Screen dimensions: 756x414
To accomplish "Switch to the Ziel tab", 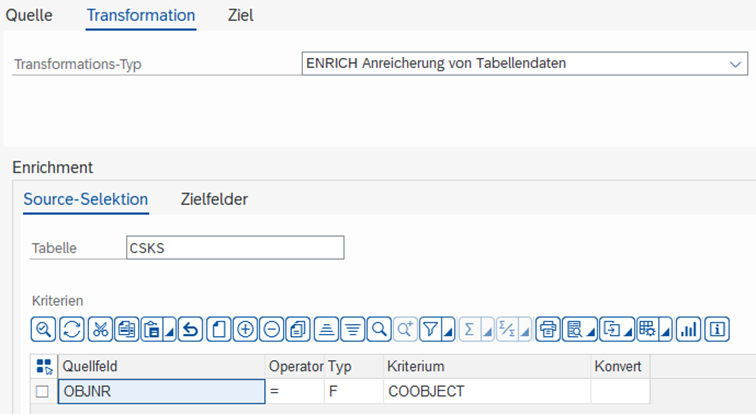I will [x=241, y=15].
